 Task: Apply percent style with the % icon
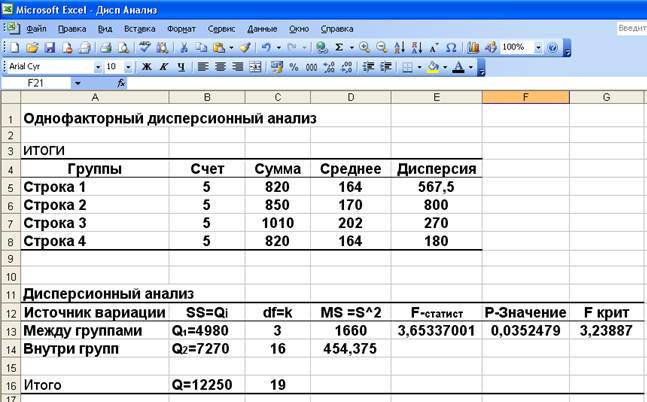[294, 67]
